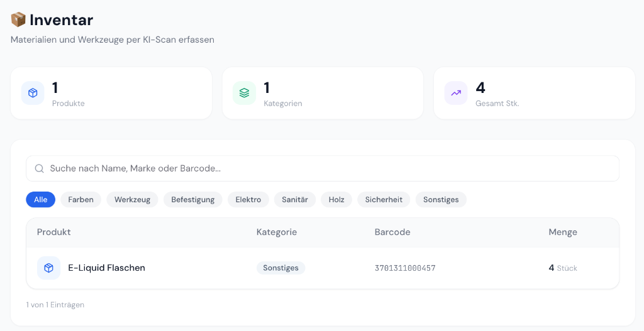Click the Materialien und Werkzeuge subtitle
Screen dimensions: 644x331
click(113, 40)
